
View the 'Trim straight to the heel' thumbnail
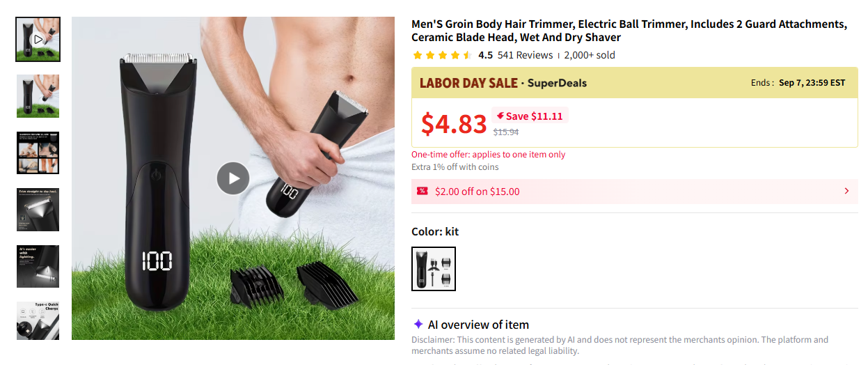pyautogui.click(x=38, y=209)
